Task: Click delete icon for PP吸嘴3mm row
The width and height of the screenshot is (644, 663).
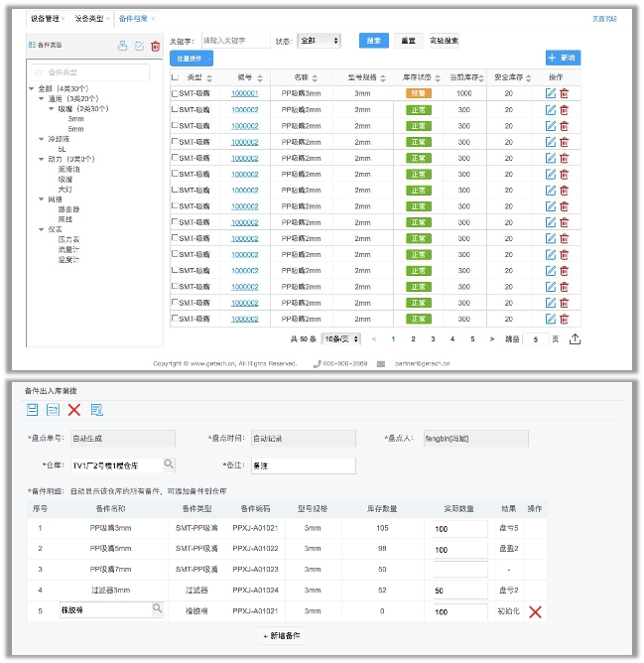Action: pos(565,93)
